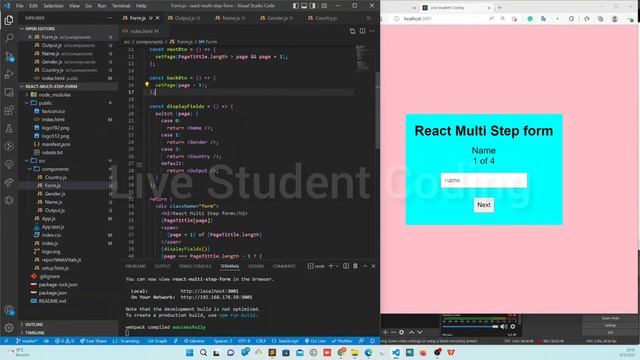Customize layout icon in VS Code title bar
The height and width of the screenshot is (360, 640).
(324, 6)
